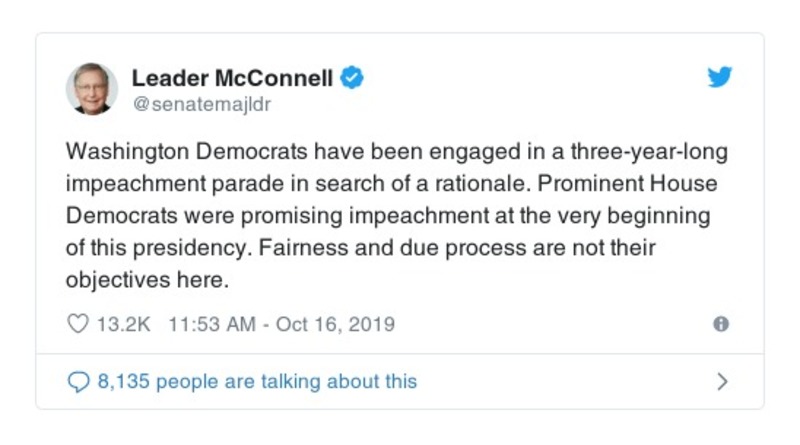This screenshot has width=800, height=445.
Task: Visit the @senatemajldr handle
Action: click(x=201, y=103)
